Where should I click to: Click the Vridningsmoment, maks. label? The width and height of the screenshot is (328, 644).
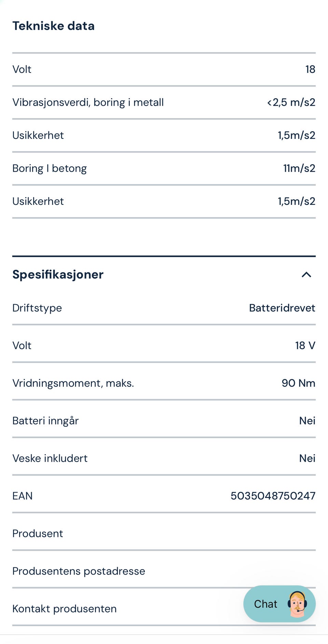(73, 383)
